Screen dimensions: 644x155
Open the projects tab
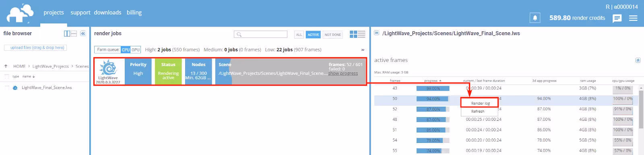coord(54,12)
